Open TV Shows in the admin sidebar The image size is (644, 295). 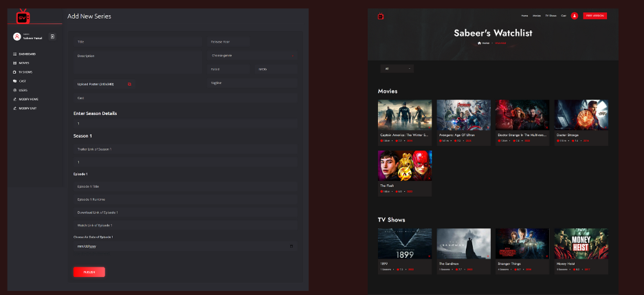(x=23, y=72)
